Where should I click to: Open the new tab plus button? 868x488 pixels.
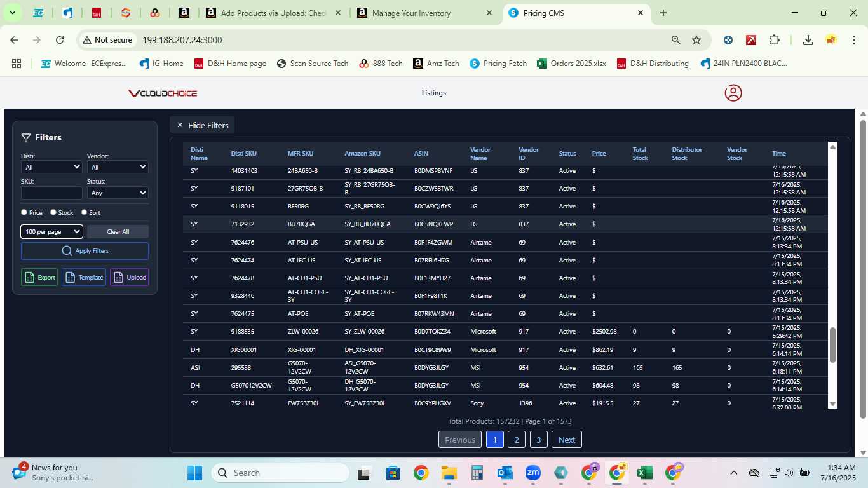pos(663,13)
